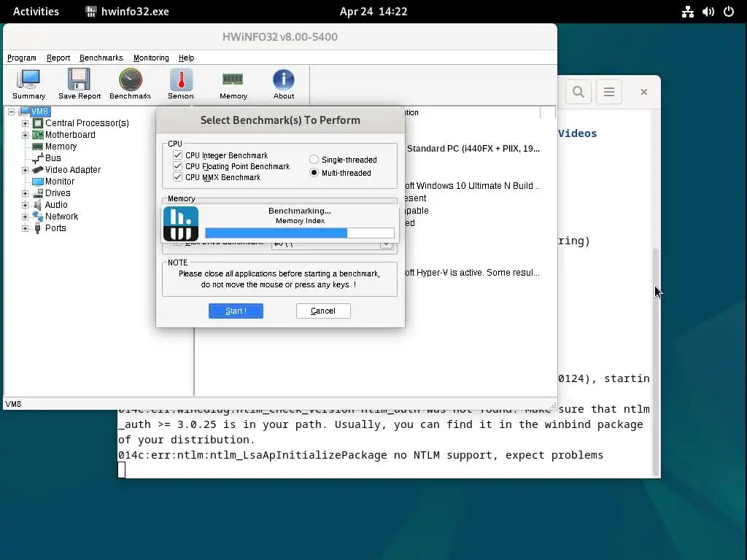Click the Memory Index progress bar
Image resolution: width=747 pixels, height=560 pixels.
300,233
